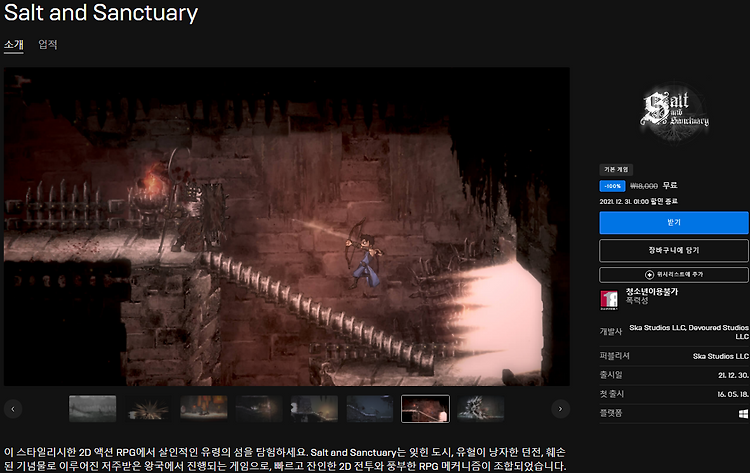The image size is (750, 473).
Task: Select the fifth thumbnail with lit doorway
Action: point(314,408)
